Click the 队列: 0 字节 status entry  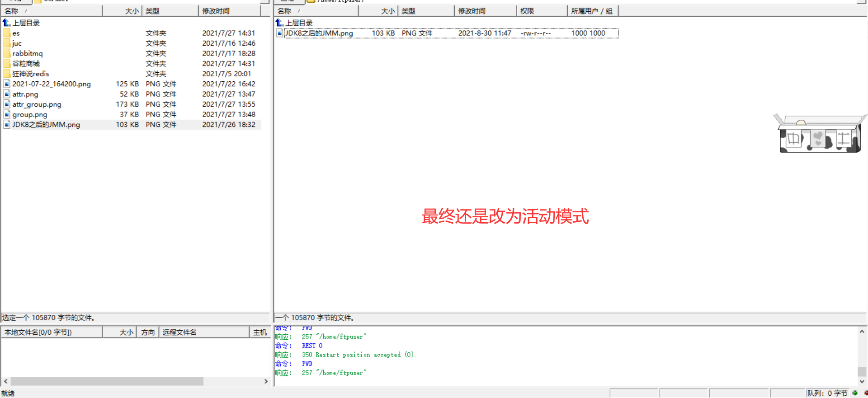[x=827, y=393]
